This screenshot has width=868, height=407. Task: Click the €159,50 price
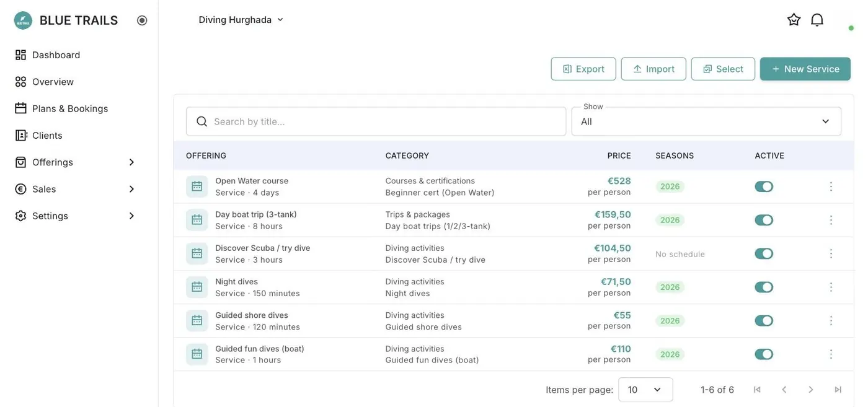[x=613, y=214]
